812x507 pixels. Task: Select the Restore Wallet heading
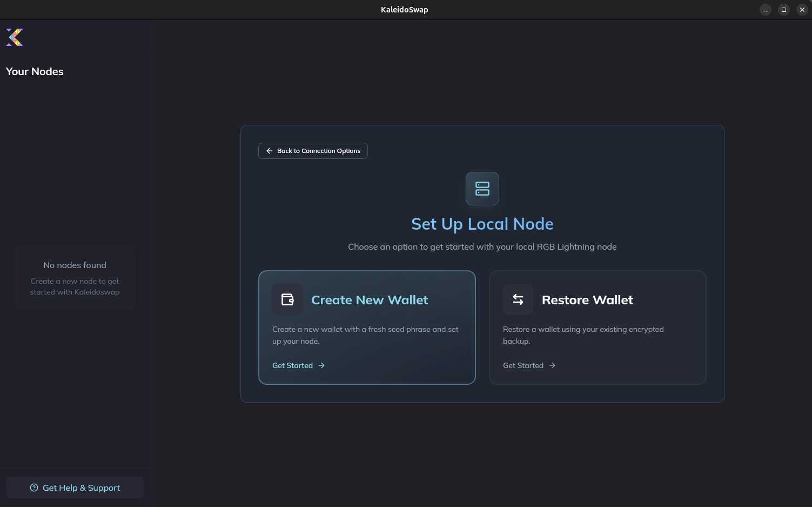tap(587, 300)
